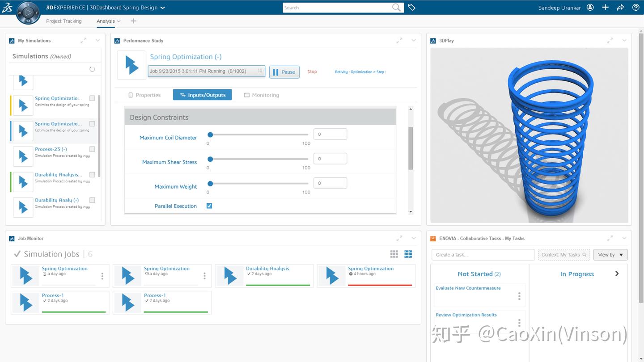This screenshot has height=362, width=644.
Task: Open the View by dropdown
Action: [x=610, y=255]
